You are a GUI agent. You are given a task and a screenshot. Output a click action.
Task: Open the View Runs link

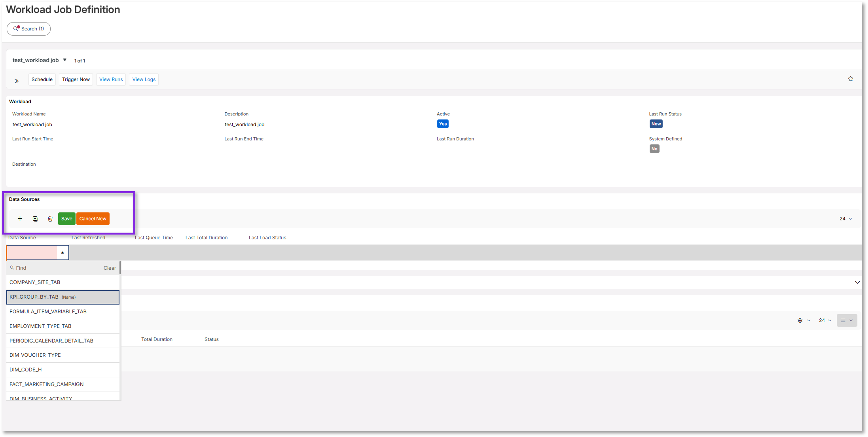coord(111,80)
